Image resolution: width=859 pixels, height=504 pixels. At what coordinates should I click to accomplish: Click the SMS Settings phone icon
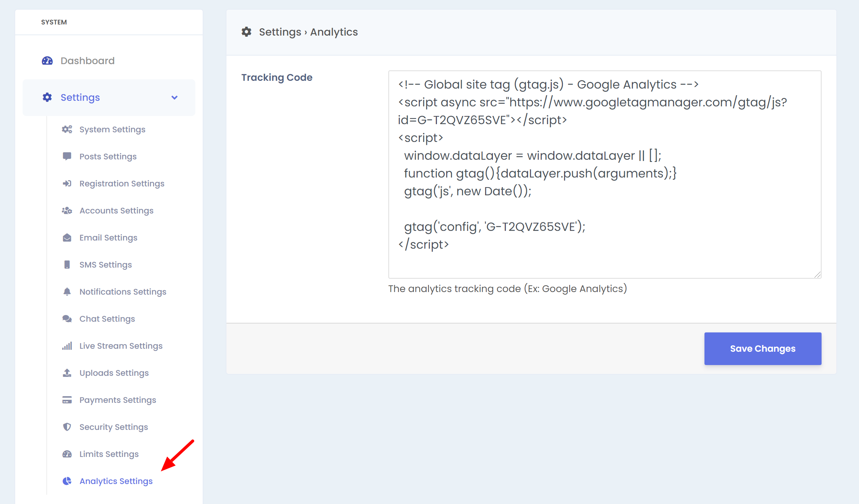(67, 265)
